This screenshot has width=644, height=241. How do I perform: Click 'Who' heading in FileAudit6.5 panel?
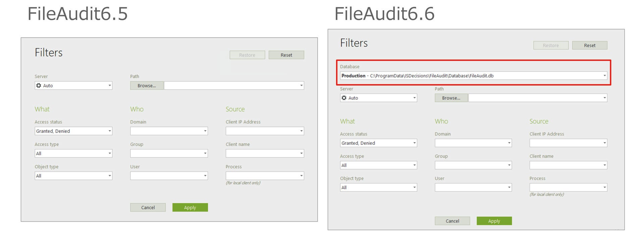click(137, 109)
